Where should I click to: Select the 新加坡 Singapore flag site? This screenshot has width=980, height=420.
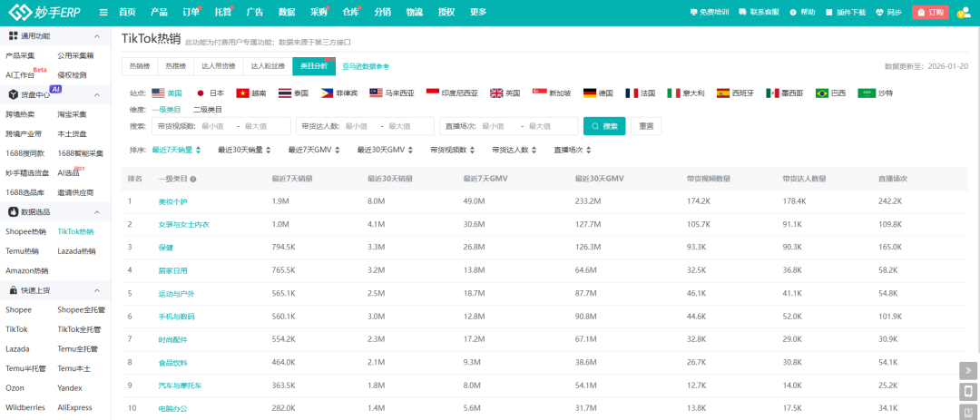tap(552, 93)
